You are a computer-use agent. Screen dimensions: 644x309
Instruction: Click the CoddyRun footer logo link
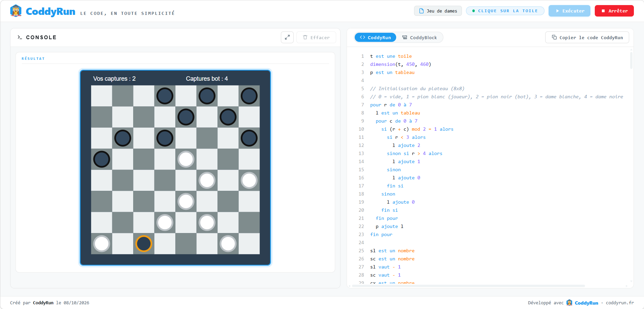click(582, 303)
